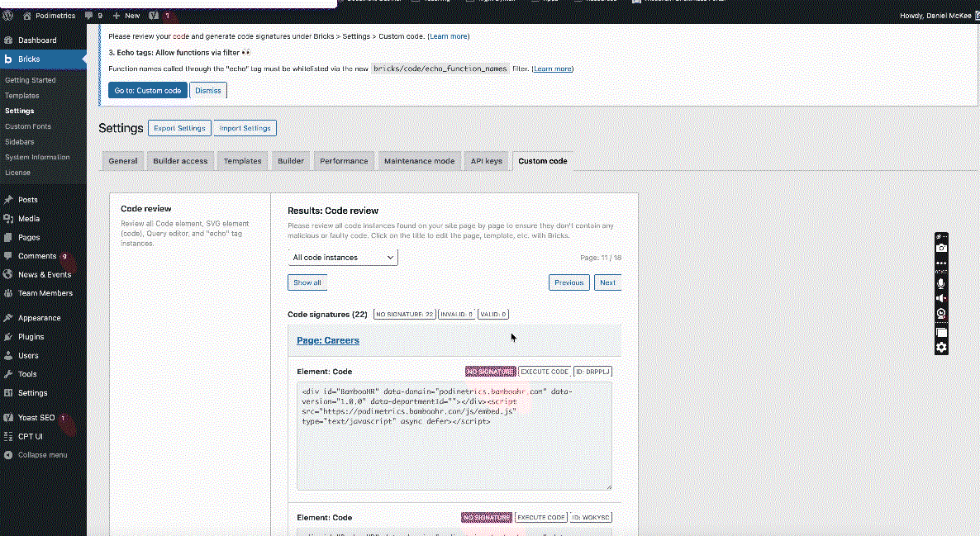Click the Team Members icon
Viewport: 980px width, 536px height.
click(x=8, y=293)
